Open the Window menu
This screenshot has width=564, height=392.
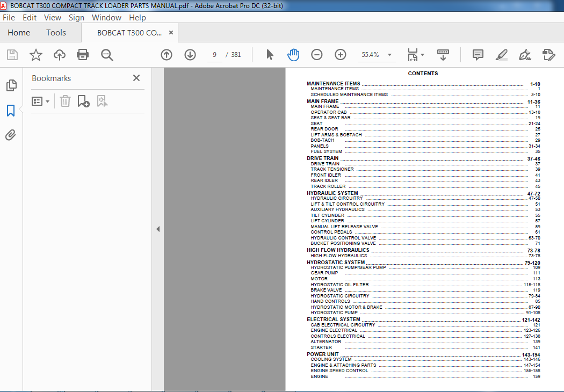point(106,18)
